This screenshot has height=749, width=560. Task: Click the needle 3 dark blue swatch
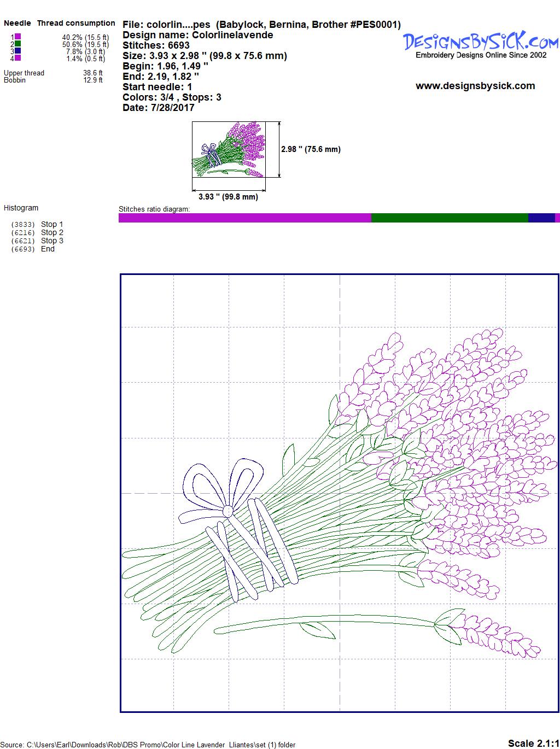tap(18, 51)
